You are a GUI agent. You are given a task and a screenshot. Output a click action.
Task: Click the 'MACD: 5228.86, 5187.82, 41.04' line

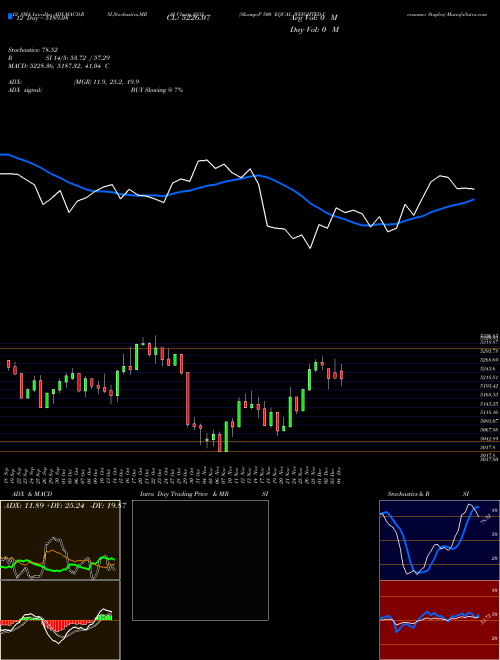[59, 66]
